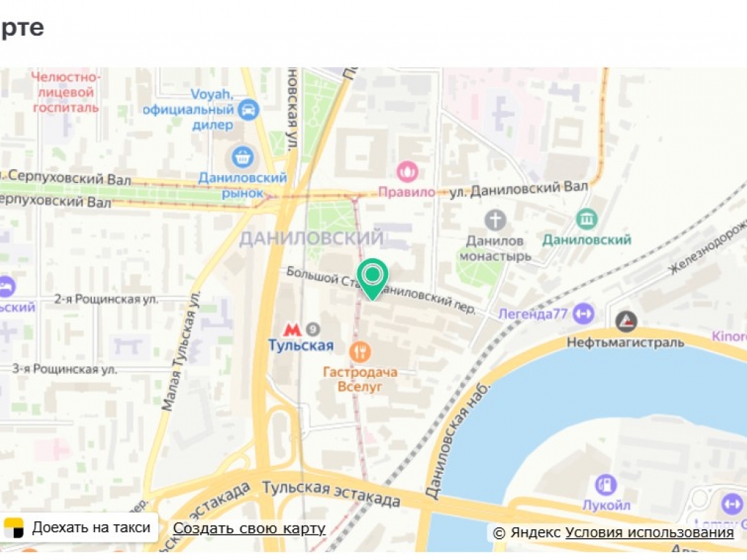Click the Гастродача Вселуг text label
The height and width of the screenshot is (560, 747).
(360, 379)
